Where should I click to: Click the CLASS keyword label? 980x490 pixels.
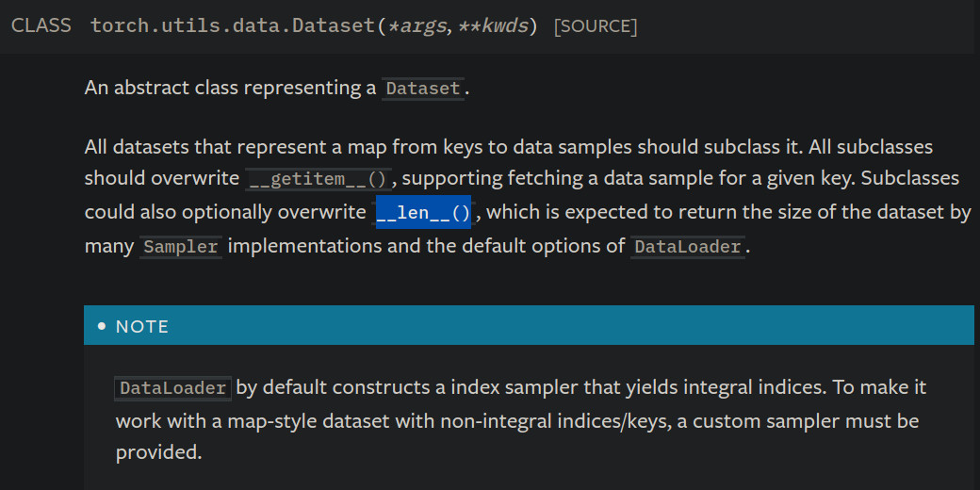[41, 25]
